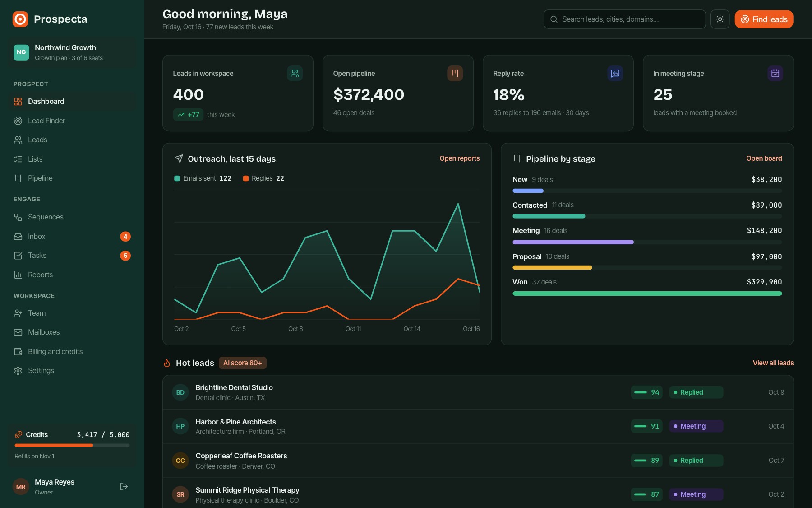Click the Meeting status for Harbor & Pine

[x=696, y=426]
